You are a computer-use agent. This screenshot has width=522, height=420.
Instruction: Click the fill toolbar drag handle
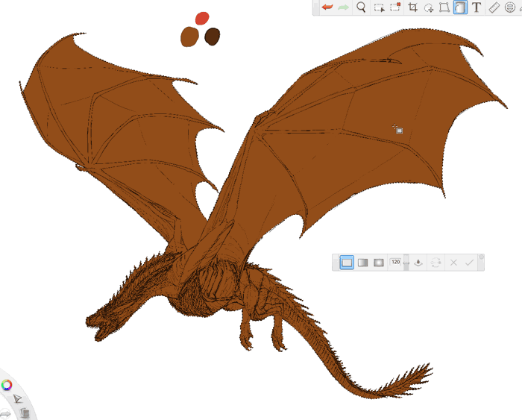(x=336, y=263)
